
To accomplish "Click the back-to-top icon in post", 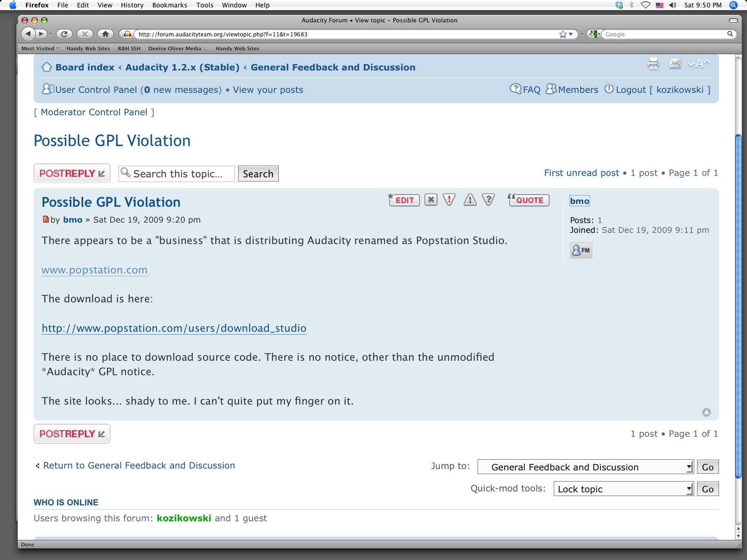I will [x=706, y=412].
